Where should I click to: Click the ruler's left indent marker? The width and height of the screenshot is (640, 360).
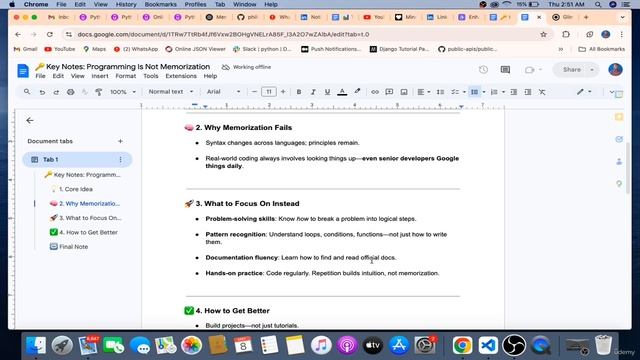click(x=205, y=107)
